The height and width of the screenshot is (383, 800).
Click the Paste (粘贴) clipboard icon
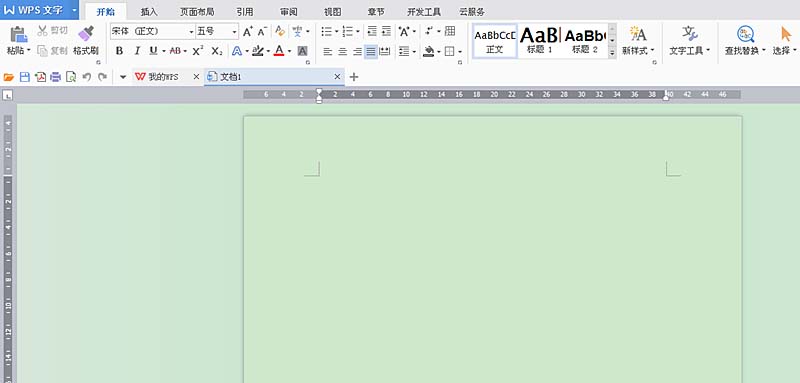[18, 34]
